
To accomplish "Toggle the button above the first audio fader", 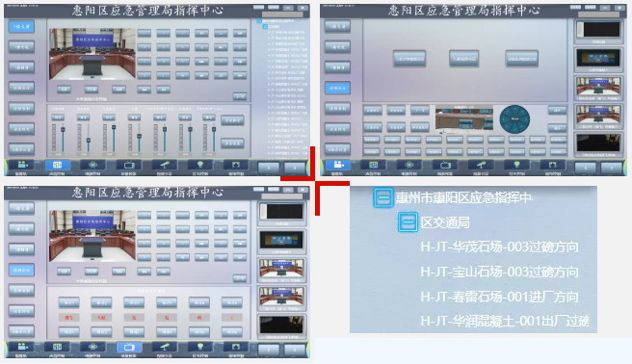I will (x=58, y=117).
